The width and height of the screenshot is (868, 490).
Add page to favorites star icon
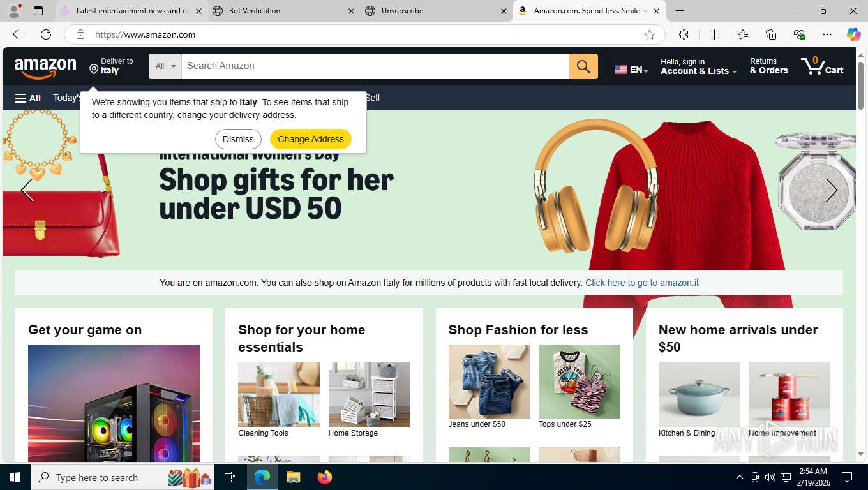tap(650, 34)
